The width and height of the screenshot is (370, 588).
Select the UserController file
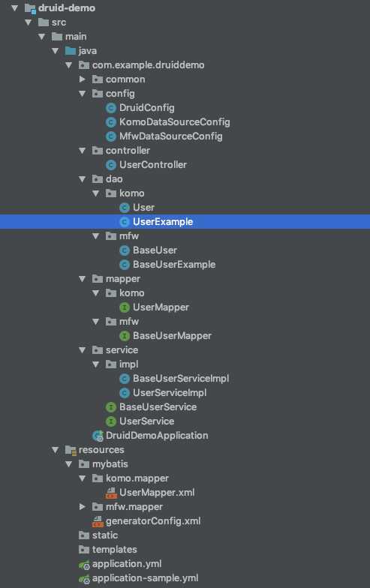click(x=153, y=165)
